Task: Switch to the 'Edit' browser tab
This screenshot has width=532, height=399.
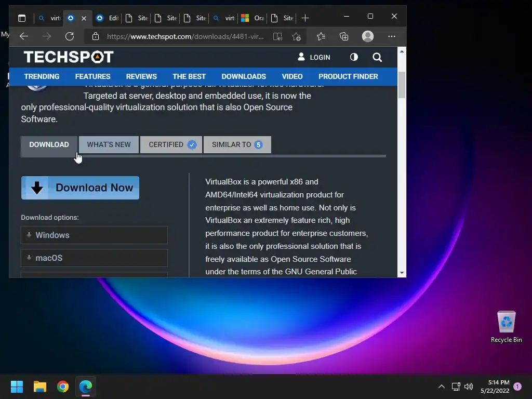Action: [x=108, y=18]
